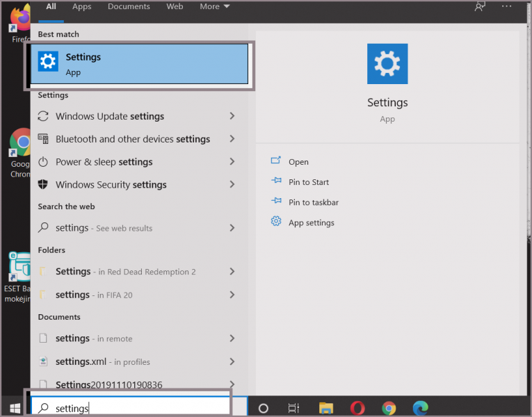Click App settings
The image size is (532, 417).
[312, 222]
